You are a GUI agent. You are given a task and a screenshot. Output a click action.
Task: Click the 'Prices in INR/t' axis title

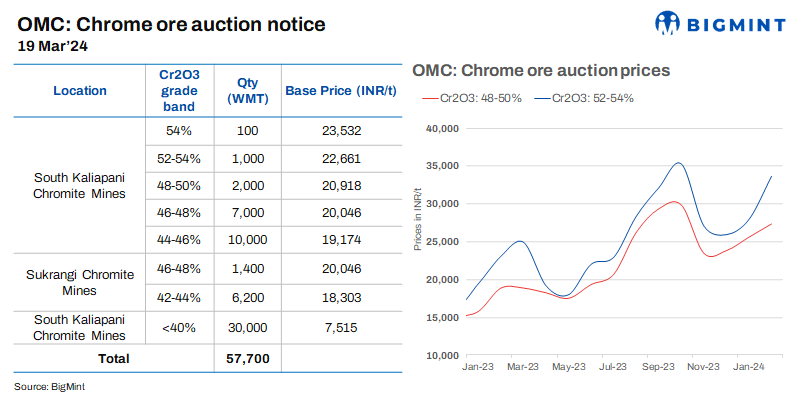point(418,240)
